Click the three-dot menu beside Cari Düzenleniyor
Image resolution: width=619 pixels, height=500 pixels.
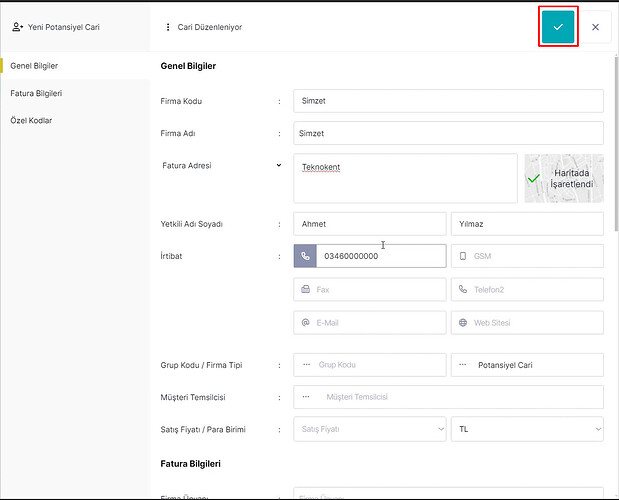[167, 27]
